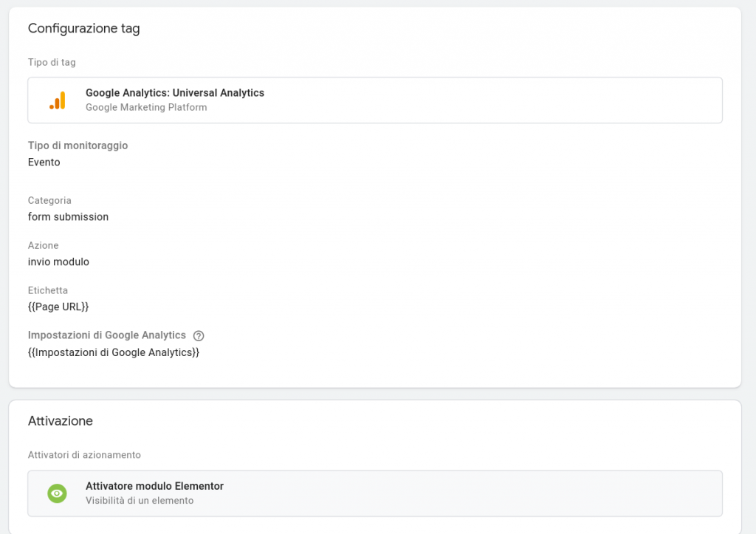Image resolution: width=756 pixels, height=534 pixels.
Task: Click the Etichetta field label
Action: pyautogui.click(x=47, y=290)
